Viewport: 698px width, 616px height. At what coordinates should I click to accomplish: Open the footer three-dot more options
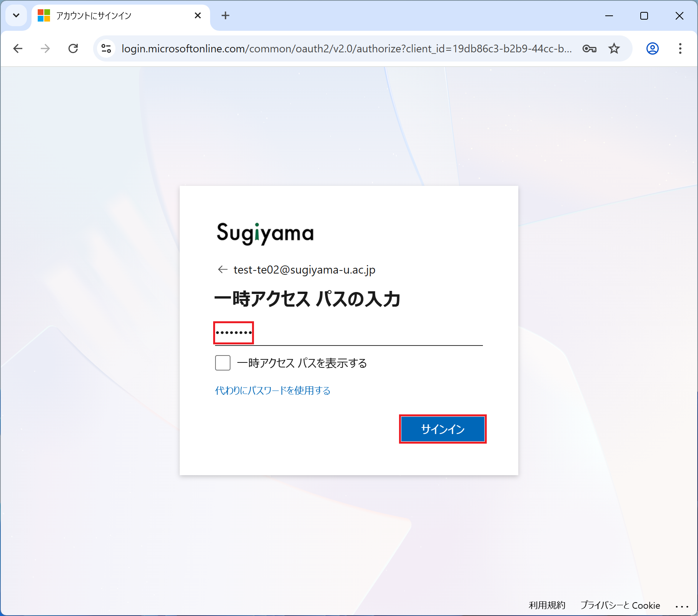click(681, 606)
